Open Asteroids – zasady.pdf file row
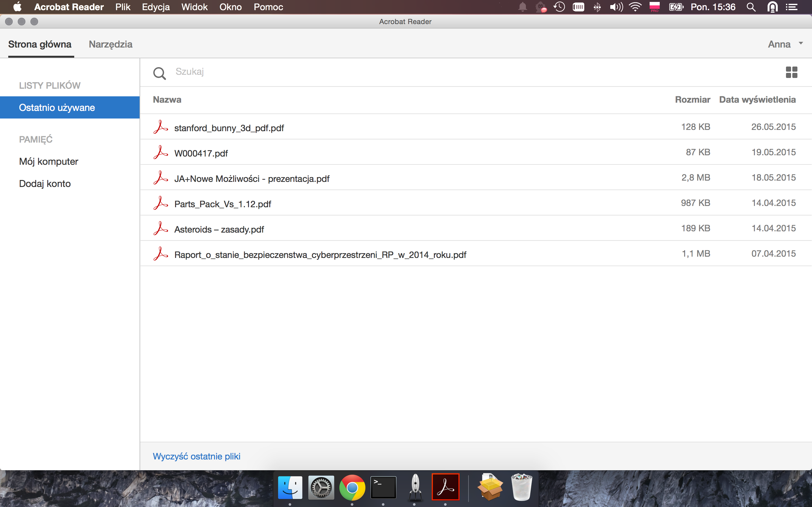 pos(219,229)
